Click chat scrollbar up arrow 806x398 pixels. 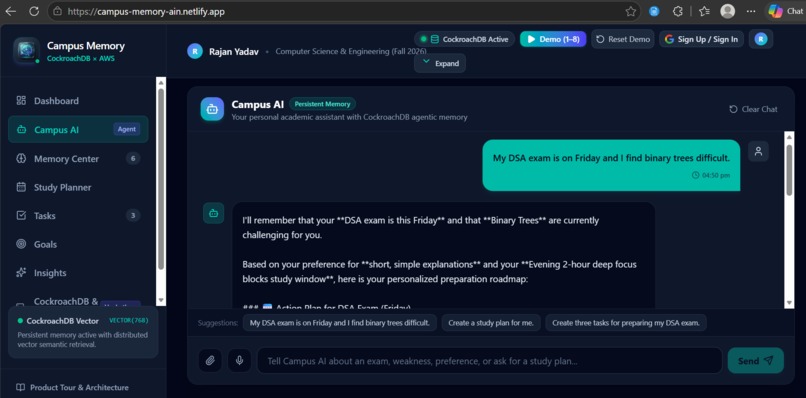click(x=789, y=136)
